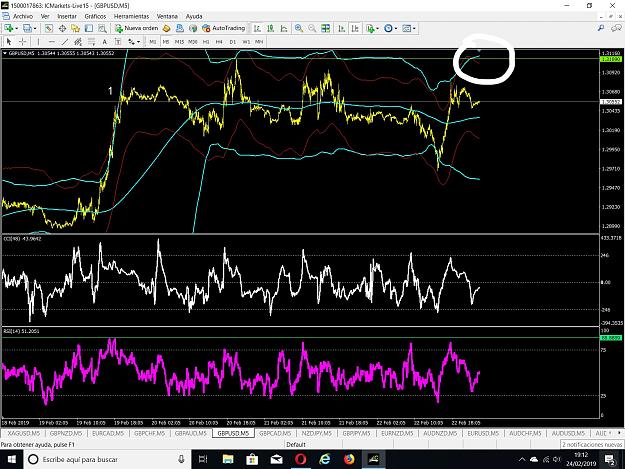The width and height of the screenshot is (625, 469).
Task: Select the vertical line drawing tool
Action: click(x=38, y=41)
